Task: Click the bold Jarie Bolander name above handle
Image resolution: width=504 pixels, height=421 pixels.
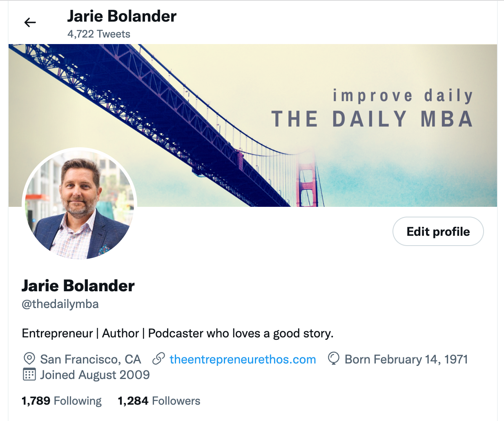Action: pyautogui.click(x=78, y=286)
